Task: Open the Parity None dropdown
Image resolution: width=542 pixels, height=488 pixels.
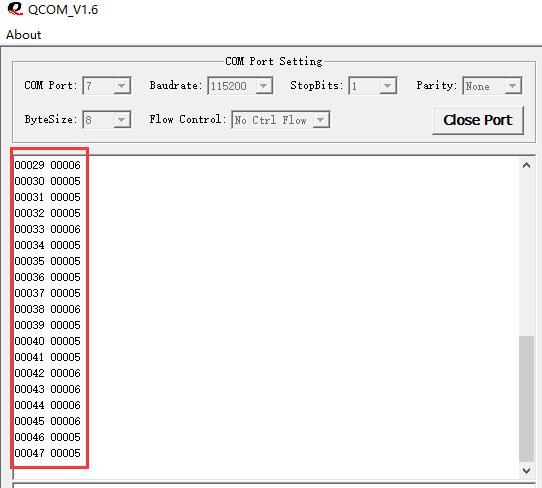Action: (x=492, y=85)
